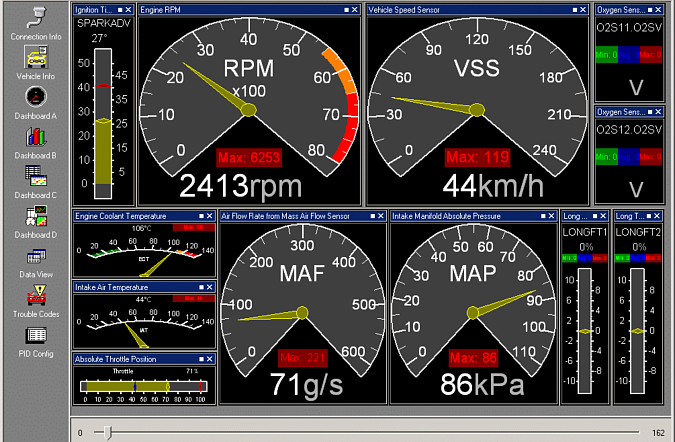
Task: Click the playback position slider at bottom
Action: pos(109,432)
